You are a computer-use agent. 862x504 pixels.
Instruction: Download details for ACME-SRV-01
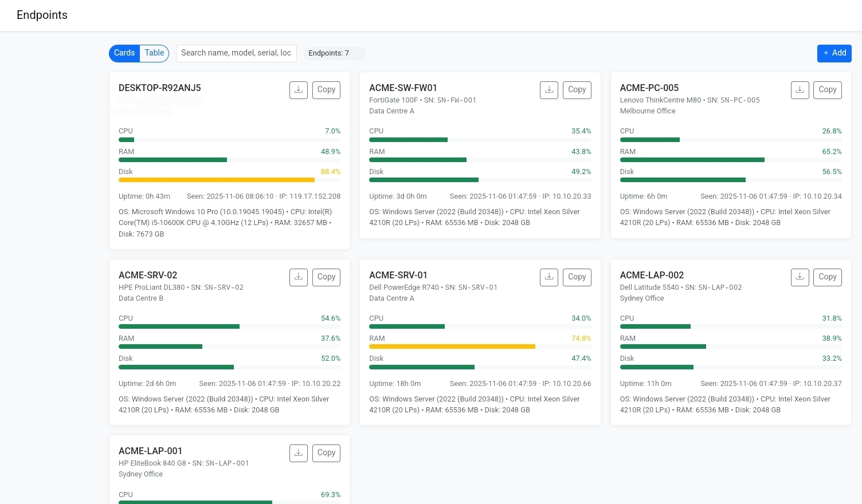(x=549, y=277)
